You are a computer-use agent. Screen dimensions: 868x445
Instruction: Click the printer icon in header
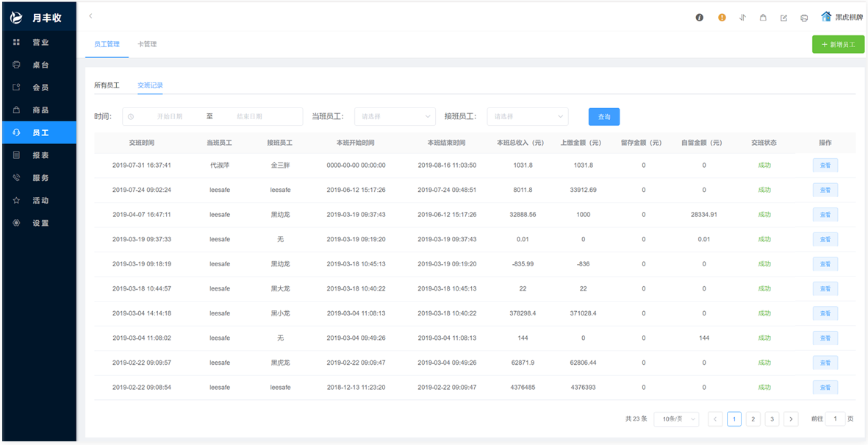point(804,18)
